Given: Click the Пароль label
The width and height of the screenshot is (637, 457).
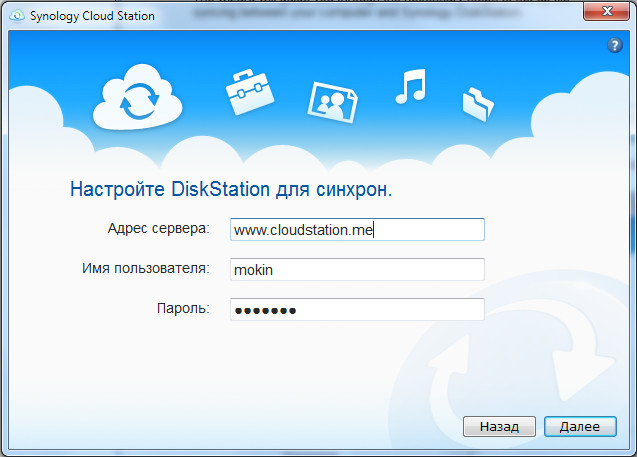Looking at the screenshot, I should click(x=182, y=308).
